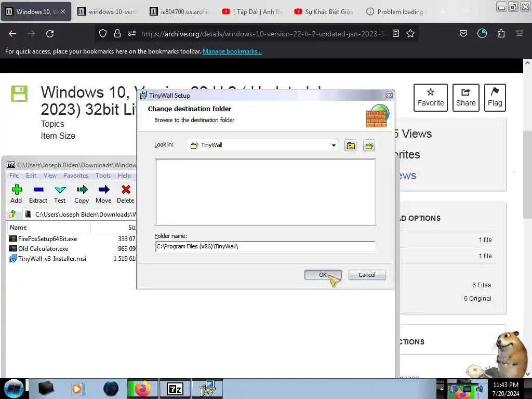
Task: Open media player taskbar icon
Action: coord(77,389)
